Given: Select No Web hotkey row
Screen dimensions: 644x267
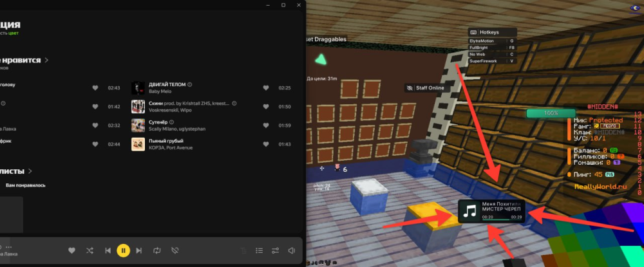Looking at the screenshot, I should click(492, 54).
